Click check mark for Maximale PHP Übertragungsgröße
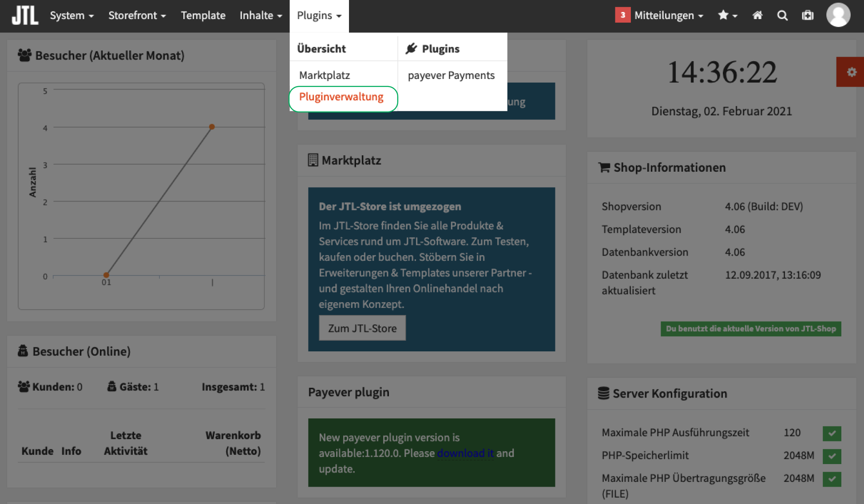864x504 pixels. [x=832, y=479]
